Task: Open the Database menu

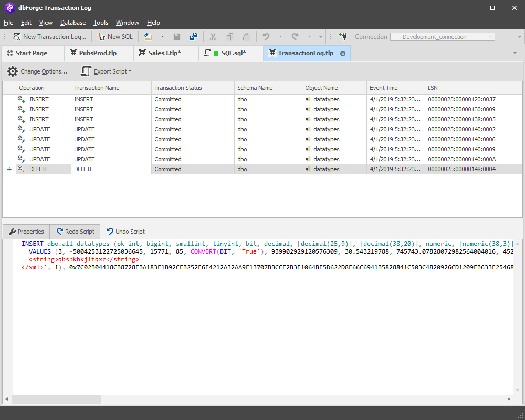Action: [73, 23]
